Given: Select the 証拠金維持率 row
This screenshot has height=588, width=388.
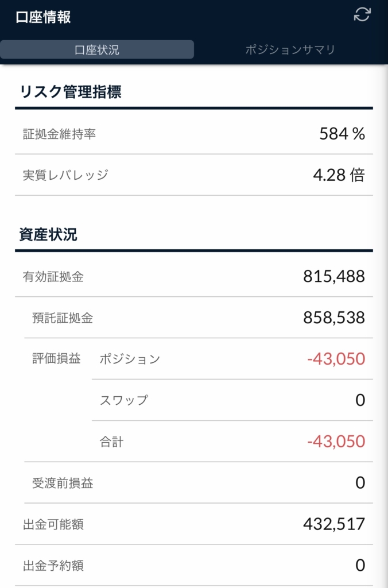Looking at the screenshot, I should [x=194, y=133].
